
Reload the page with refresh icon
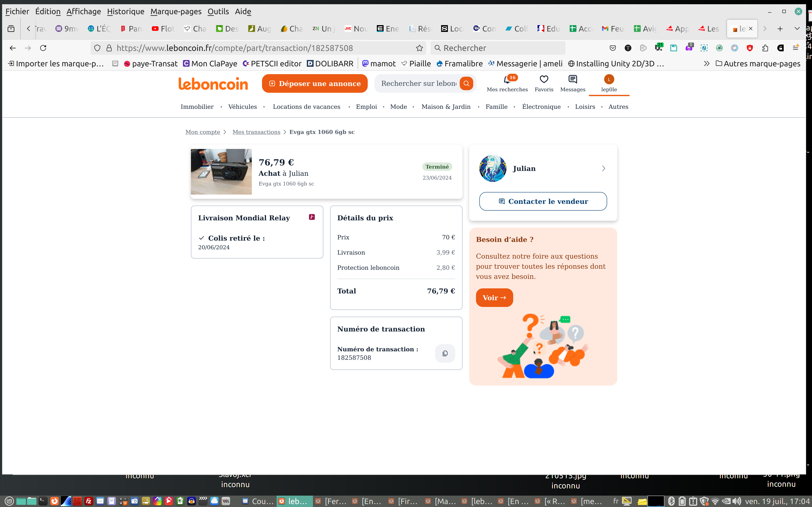coord(43,48)
